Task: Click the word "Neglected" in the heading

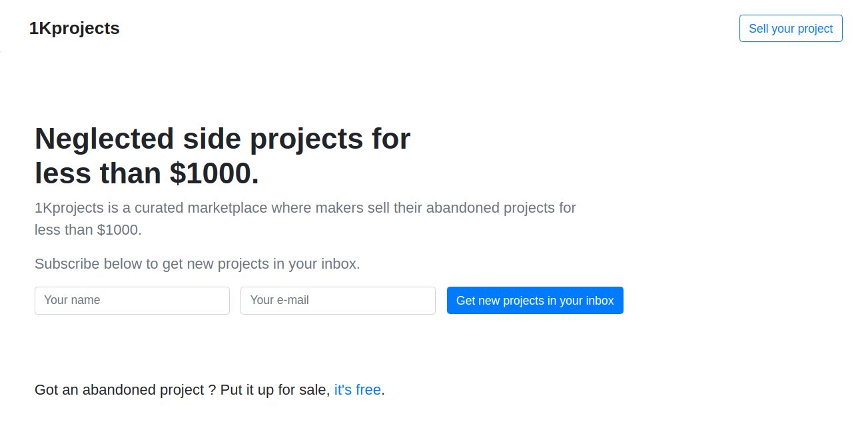Action: pyautogui.click(x=104, y=139)
